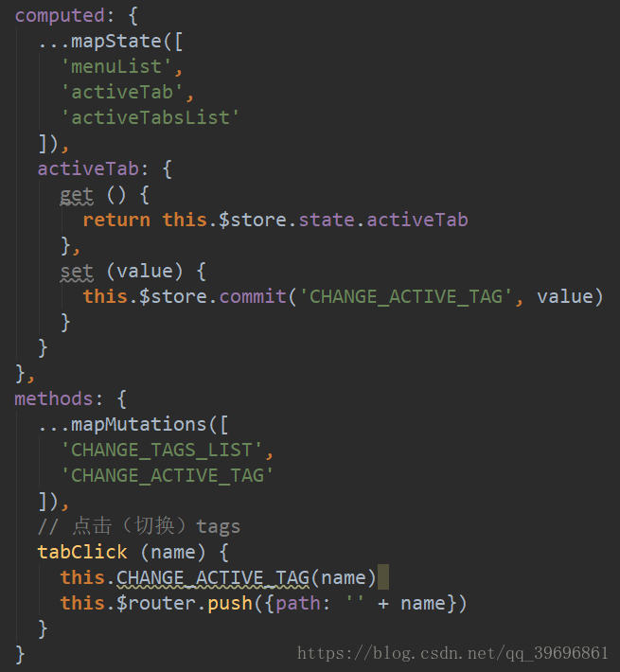Click state.activeTab in the return statement

point(383,220)
